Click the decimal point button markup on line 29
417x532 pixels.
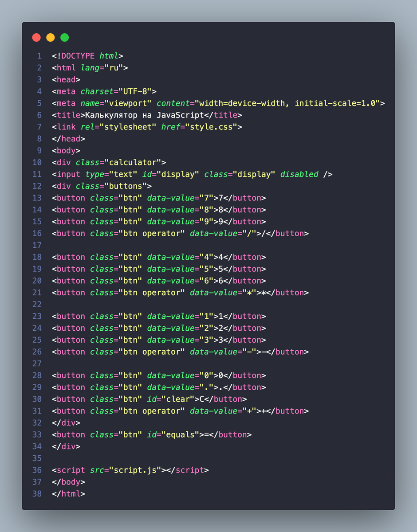(x=160, y=387)
